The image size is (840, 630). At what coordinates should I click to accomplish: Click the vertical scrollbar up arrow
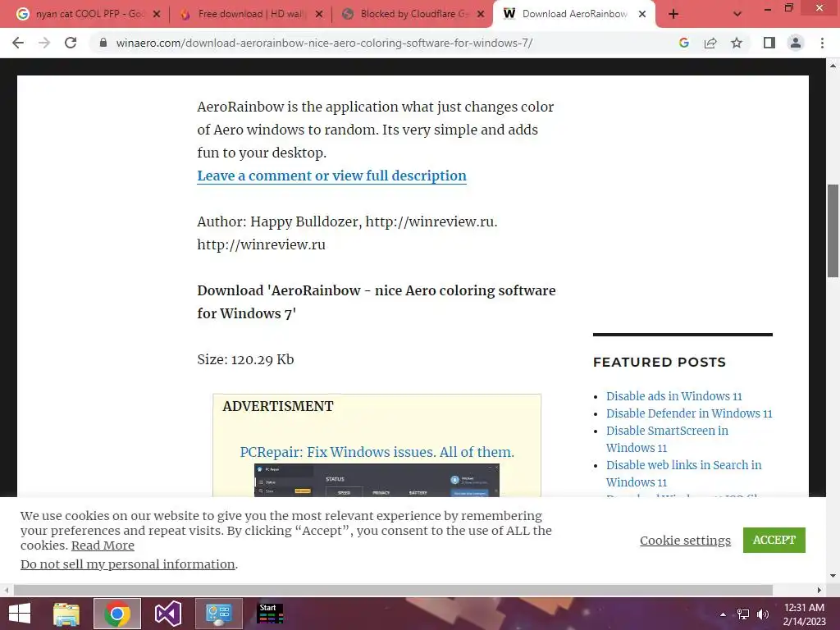(833, 66)
